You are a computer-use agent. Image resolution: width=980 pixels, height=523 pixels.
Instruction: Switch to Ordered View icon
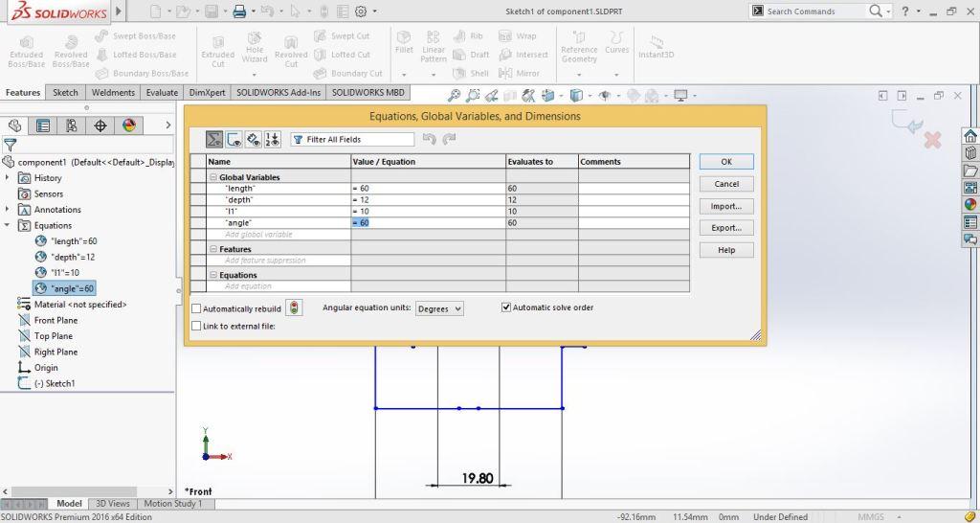(273, 139)
